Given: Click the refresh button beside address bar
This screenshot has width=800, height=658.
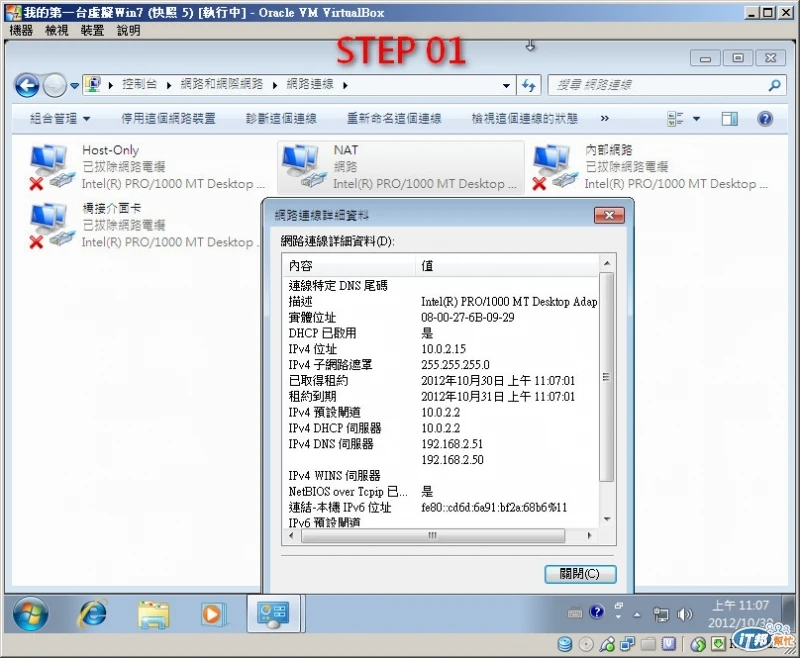Looking at the screenshot, I should [529, 85].
